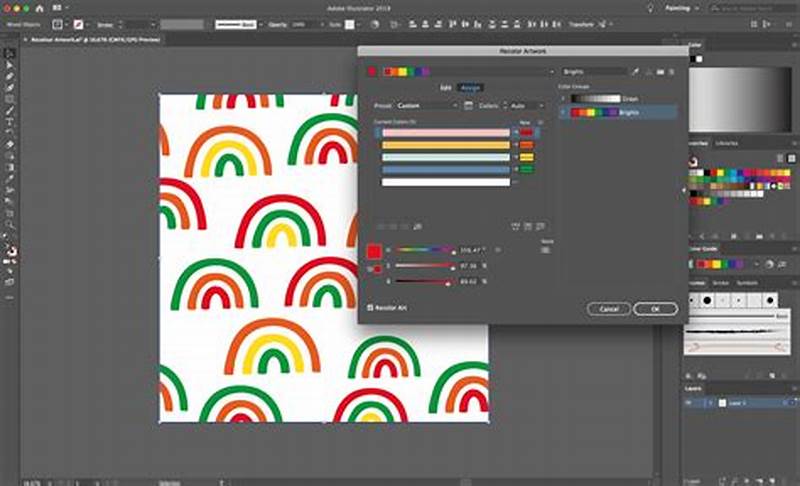The width and height of the screenshot is (800, 486).
Task: Open the Preset Custom dropdown
Action: [x=427, y=106]
